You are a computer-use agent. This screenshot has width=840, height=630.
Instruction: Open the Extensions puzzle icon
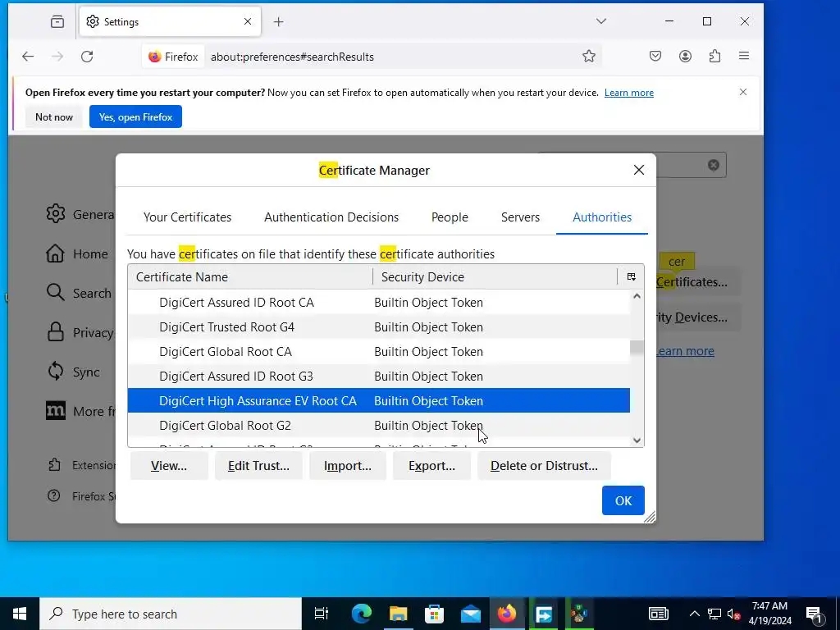coord(714,57)
